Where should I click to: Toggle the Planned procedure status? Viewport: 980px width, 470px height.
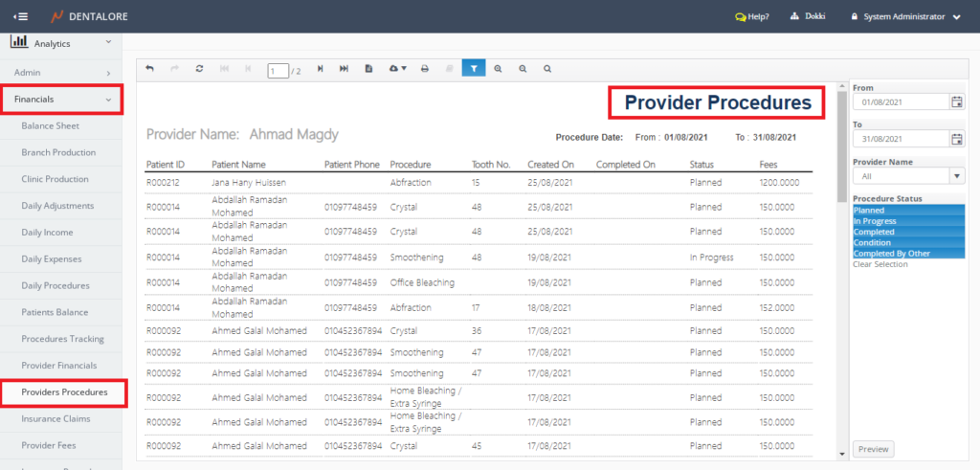pos(907,211)
